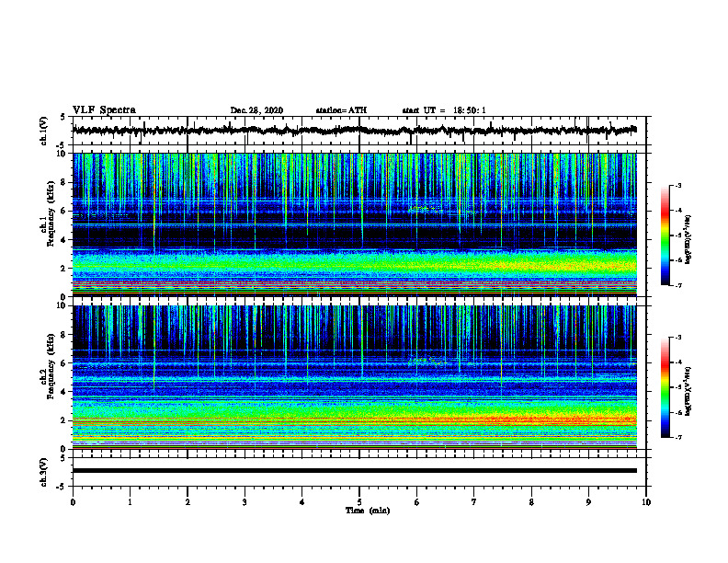
Task: Click the ch.2 log(PSD) color scale caption
Action: (x=688, y=391)
